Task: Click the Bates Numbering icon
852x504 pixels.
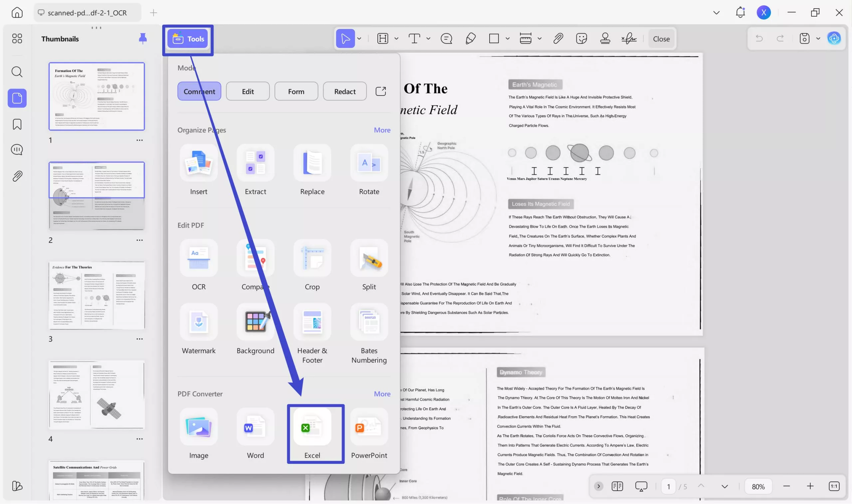Action: (368, 322)
